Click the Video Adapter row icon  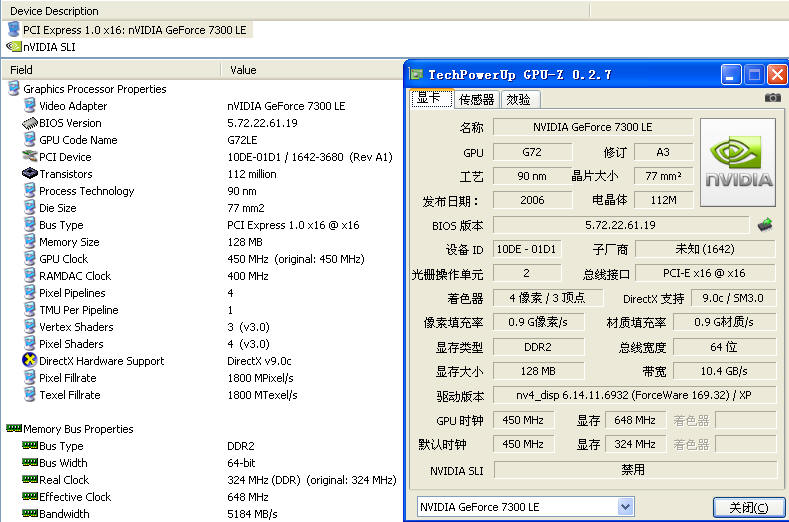30,106
